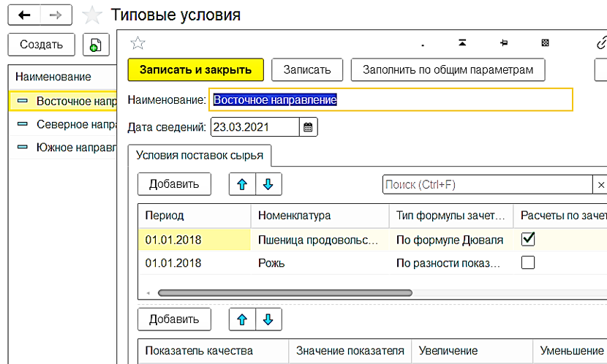Click Показатель качества column header
Image resolution: width=607 pixels, height=364 pixels.
pos(214,351)
